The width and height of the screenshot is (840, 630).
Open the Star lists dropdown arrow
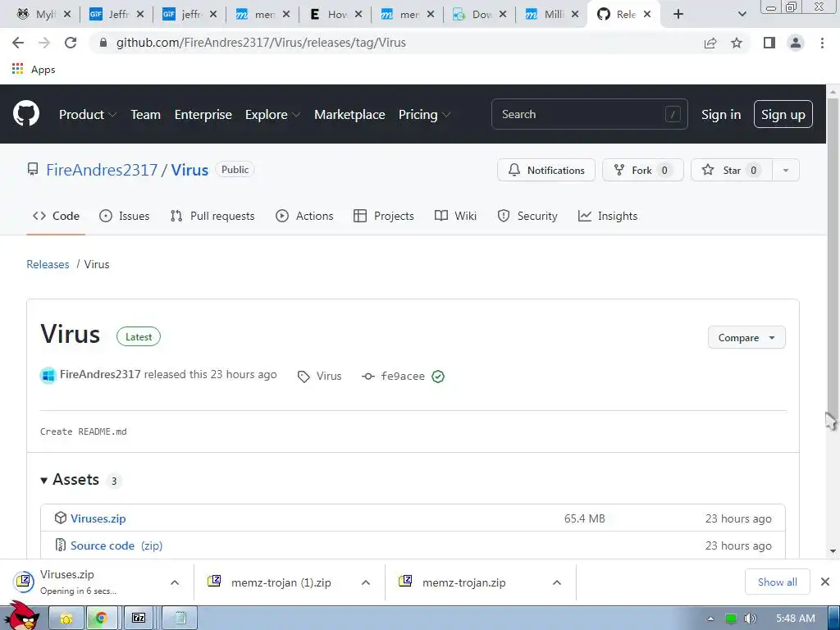click(786, 171)
